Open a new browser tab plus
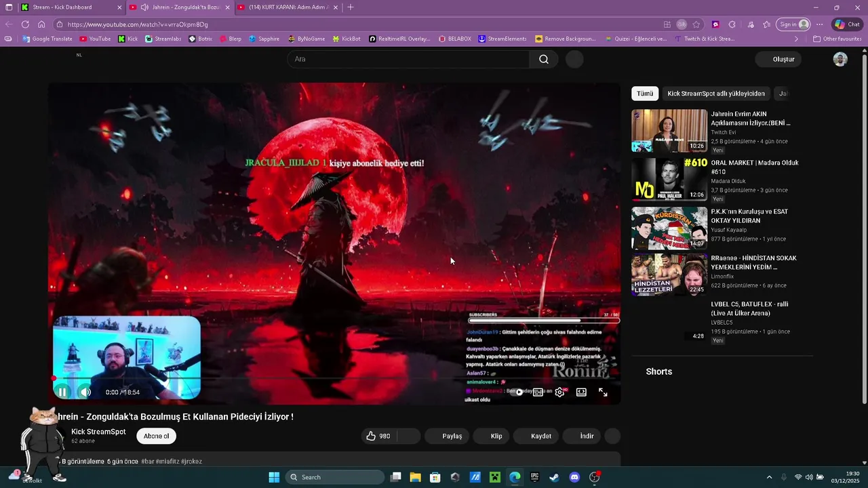The width and height of the screenshot is (868, 488). click(x=351, y=7)
